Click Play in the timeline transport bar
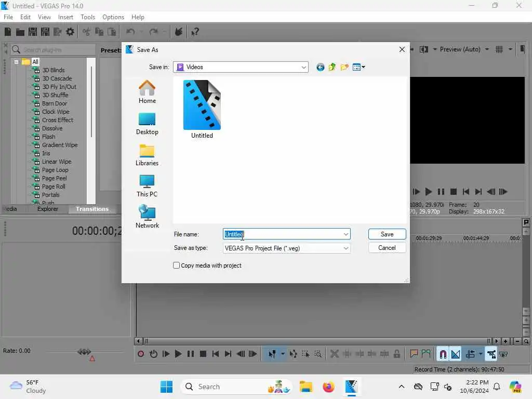This screenshot has height=399, width=532. click(x=178, y=354)
